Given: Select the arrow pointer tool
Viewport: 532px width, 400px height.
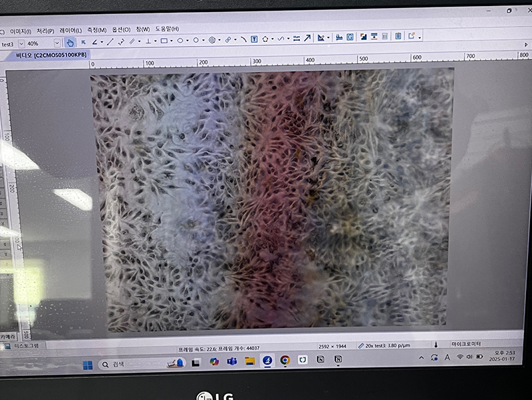Looking at the screenshot, I should [84, 41].
